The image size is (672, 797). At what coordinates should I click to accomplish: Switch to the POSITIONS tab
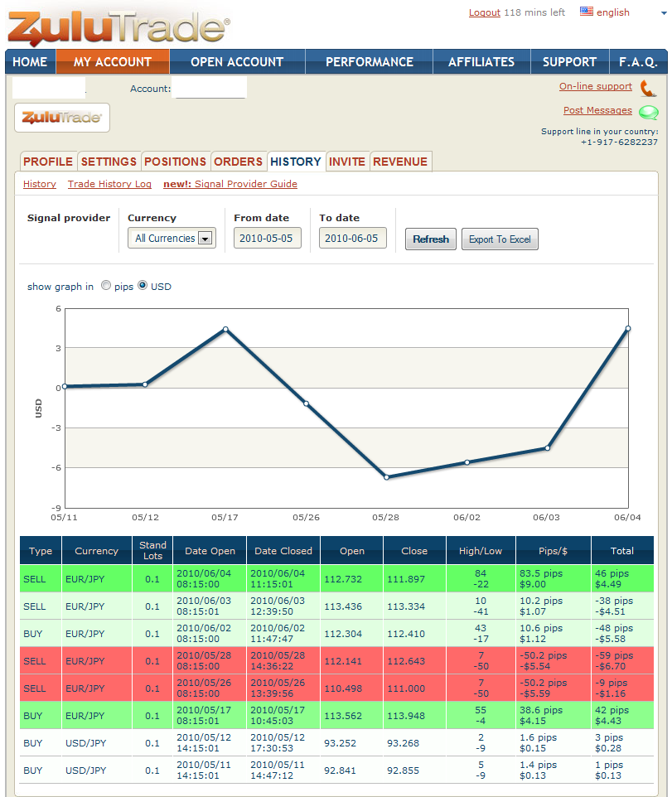(x=176, y=162)
